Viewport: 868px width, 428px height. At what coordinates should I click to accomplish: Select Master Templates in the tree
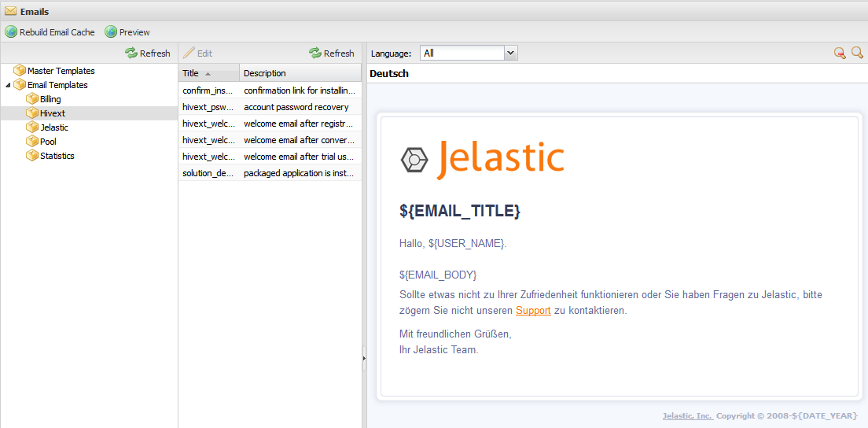point(61,71)
